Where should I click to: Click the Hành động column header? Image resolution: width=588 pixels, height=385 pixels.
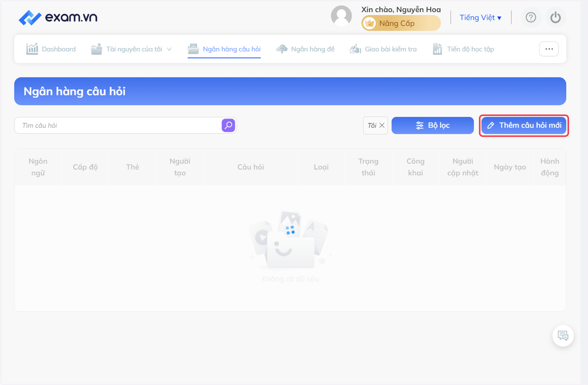[550, 167]
